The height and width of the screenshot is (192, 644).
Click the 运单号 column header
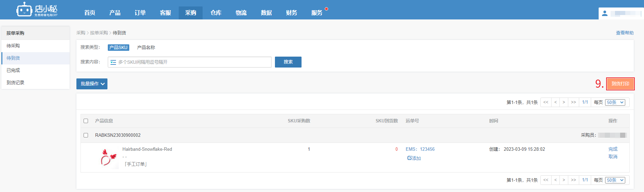412,121
